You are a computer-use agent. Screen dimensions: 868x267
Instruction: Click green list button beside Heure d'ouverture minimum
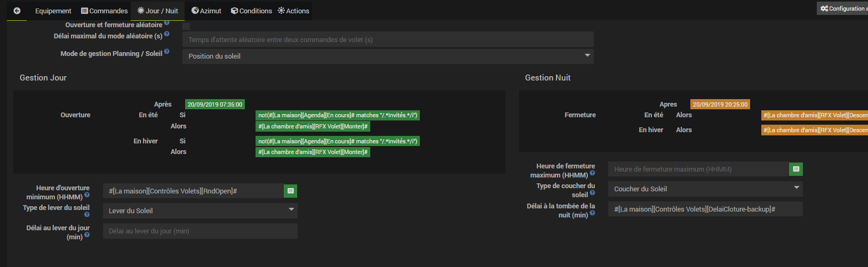tap(291, 191)
